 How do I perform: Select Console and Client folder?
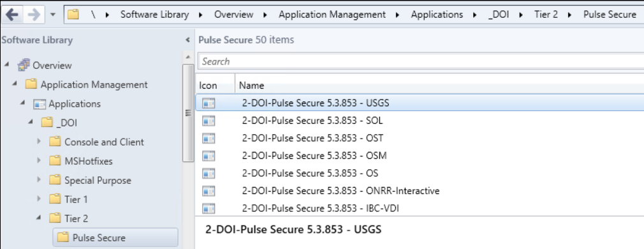[104, 142]
